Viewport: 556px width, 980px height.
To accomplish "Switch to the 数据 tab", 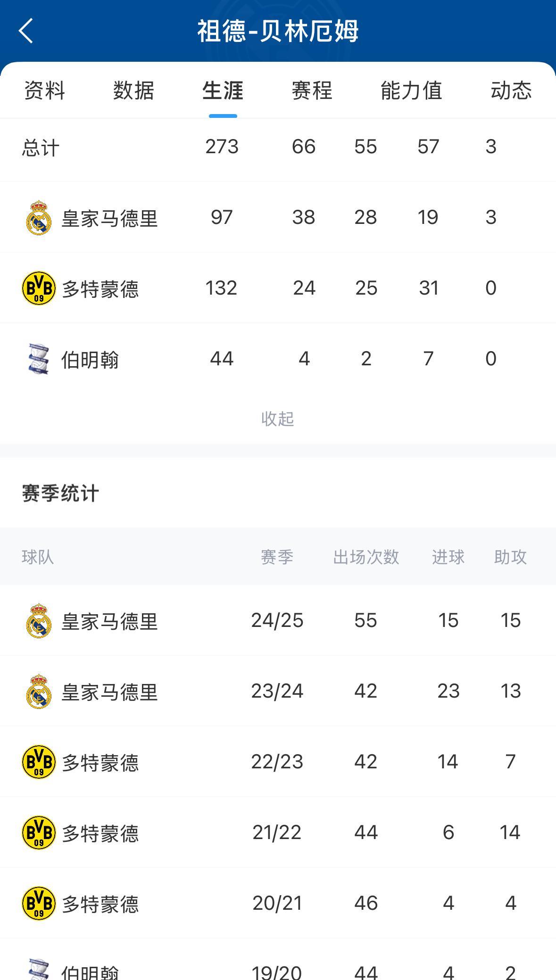I will click(133, 91).
